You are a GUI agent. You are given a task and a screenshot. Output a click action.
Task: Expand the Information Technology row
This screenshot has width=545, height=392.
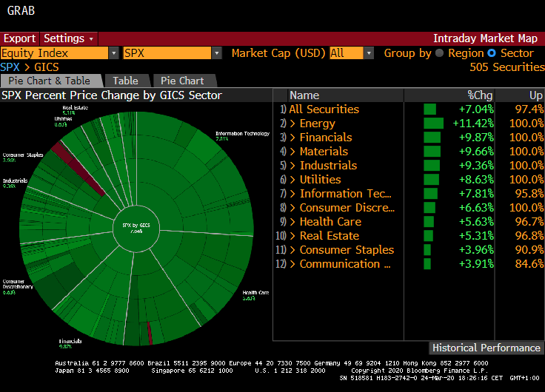292,194
